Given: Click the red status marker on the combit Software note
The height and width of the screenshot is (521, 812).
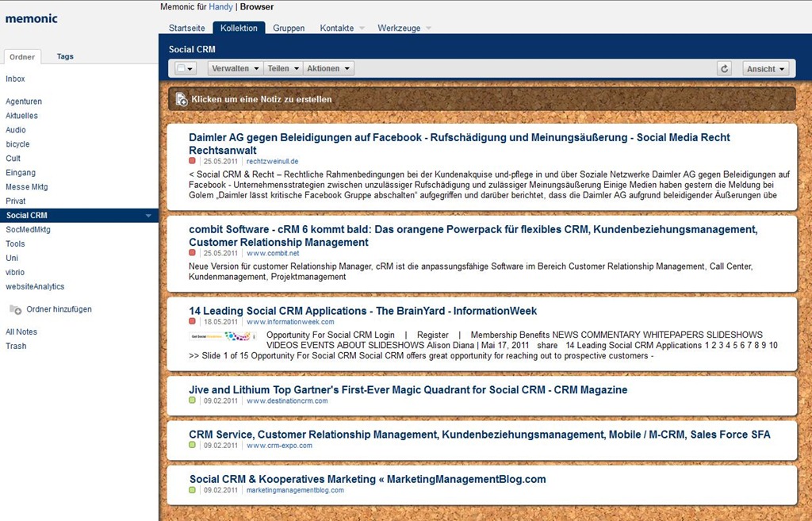Looking at the screenshot, I should click(192, 253).
